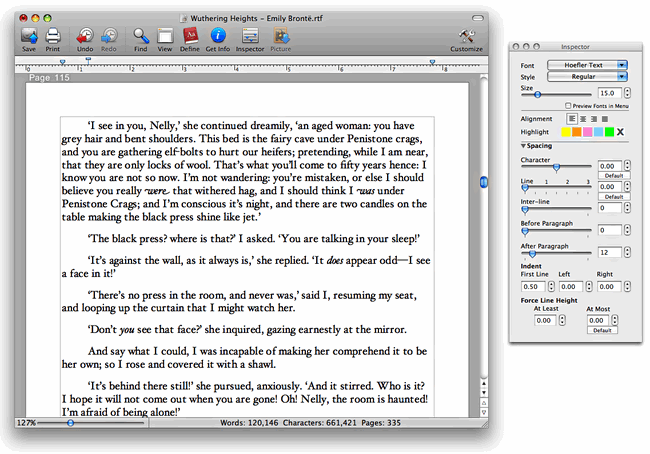Viewport: 650px width, 454px height.
Task: Click the After Paragraph slider
Action: (556, 253)
